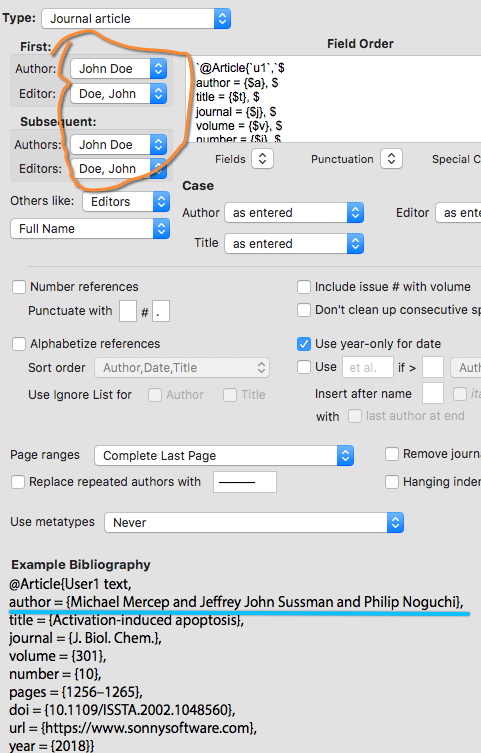Screen dimensions: 481x753
Task: Click the Fields stepper popup
Action: click(x=262, y=159)
